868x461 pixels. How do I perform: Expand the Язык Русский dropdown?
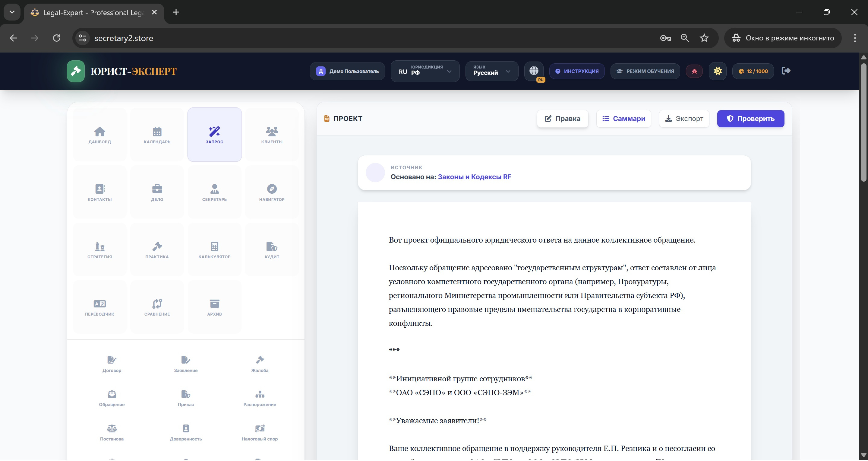[491, 71]
